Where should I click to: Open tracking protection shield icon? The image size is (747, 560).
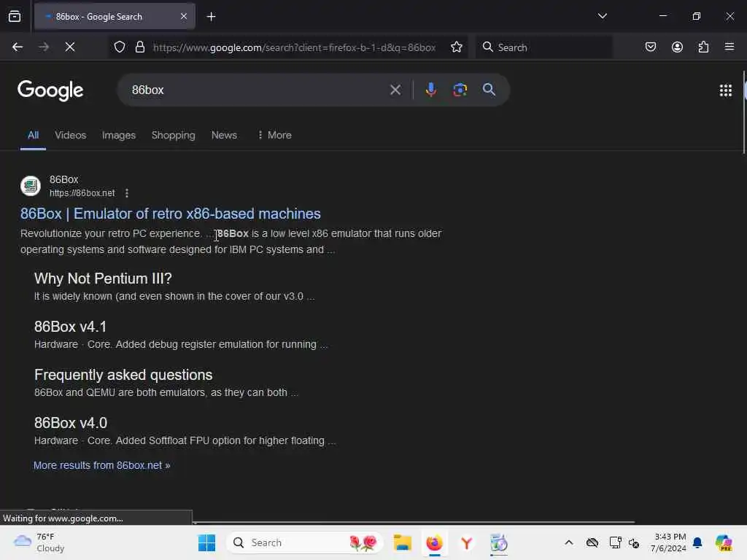click(x=120, y=47)
